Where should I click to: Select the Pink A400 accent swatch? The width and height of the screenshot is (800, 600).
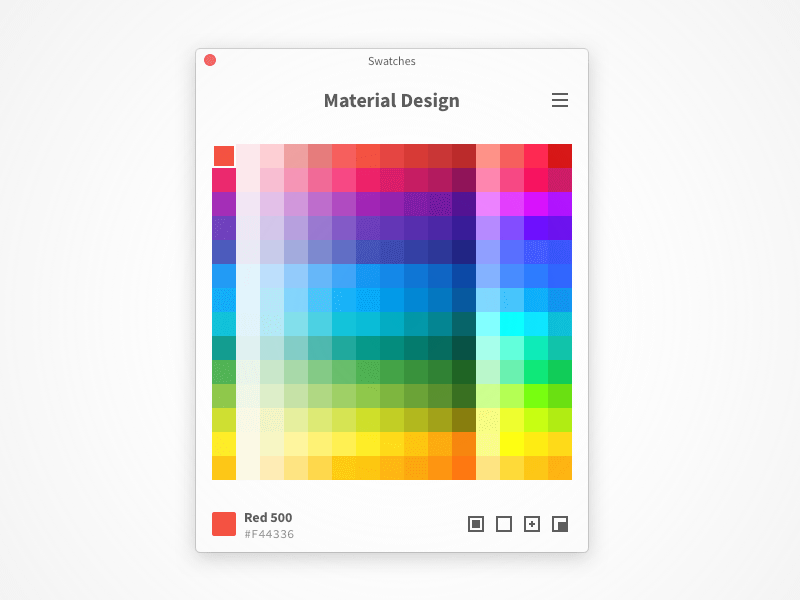(536, 180)
